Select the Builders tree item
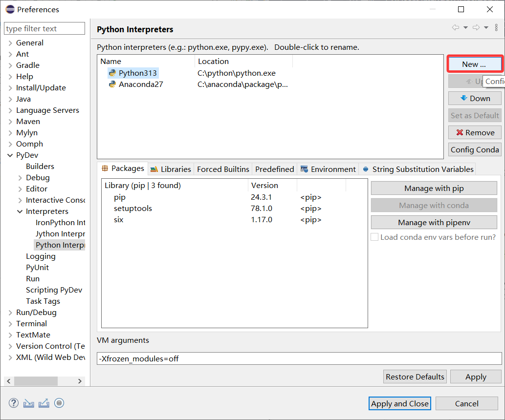This screenshot has width=505, height=420. pos(40,167)
